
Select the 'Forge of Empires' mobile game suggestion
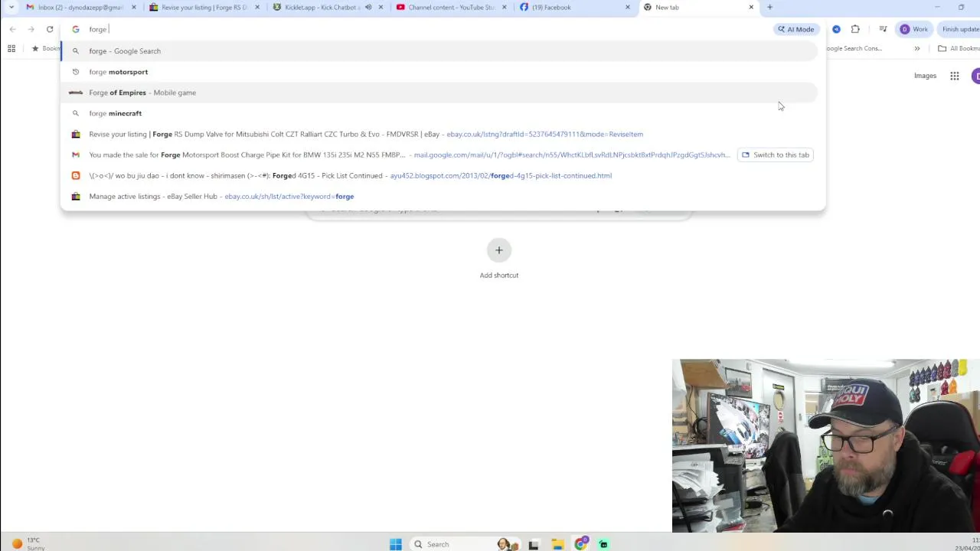[439, 93]
